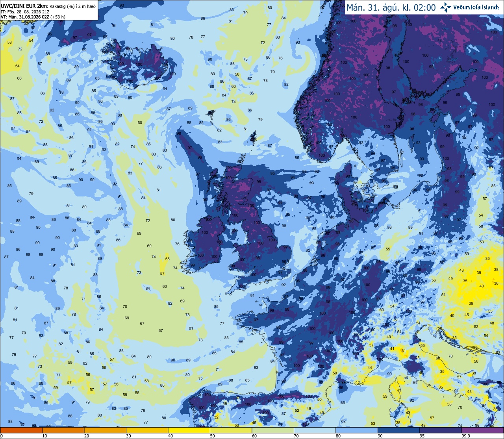Click the IT initialization time line in info box

tap(25, 11)
